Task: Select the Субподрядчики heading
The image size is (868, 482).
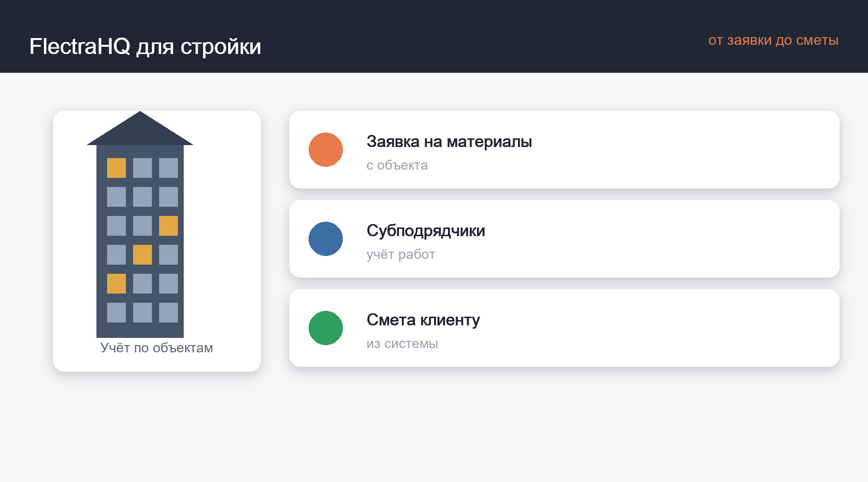Action: pyautogui.click(x=426, y=231)
